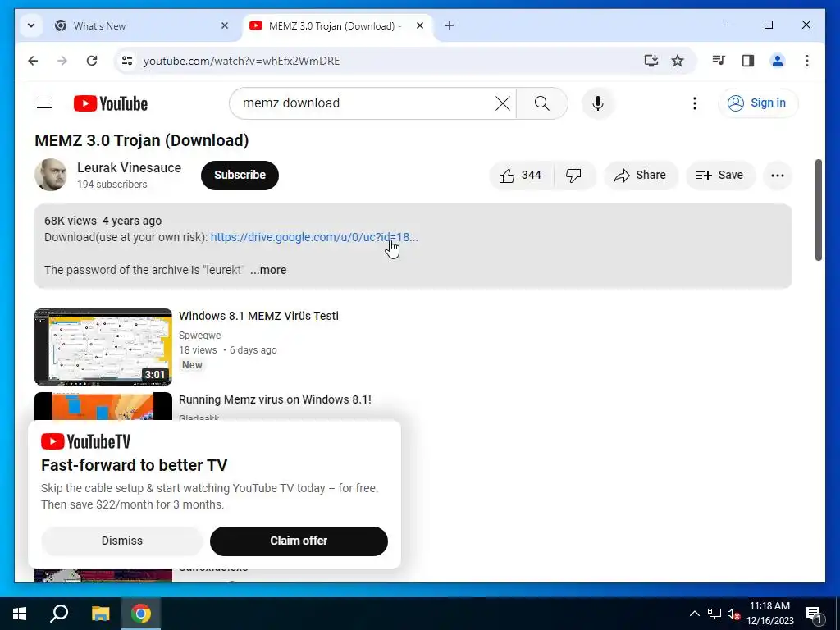Save the video to a playlist

tap(720, 176)
